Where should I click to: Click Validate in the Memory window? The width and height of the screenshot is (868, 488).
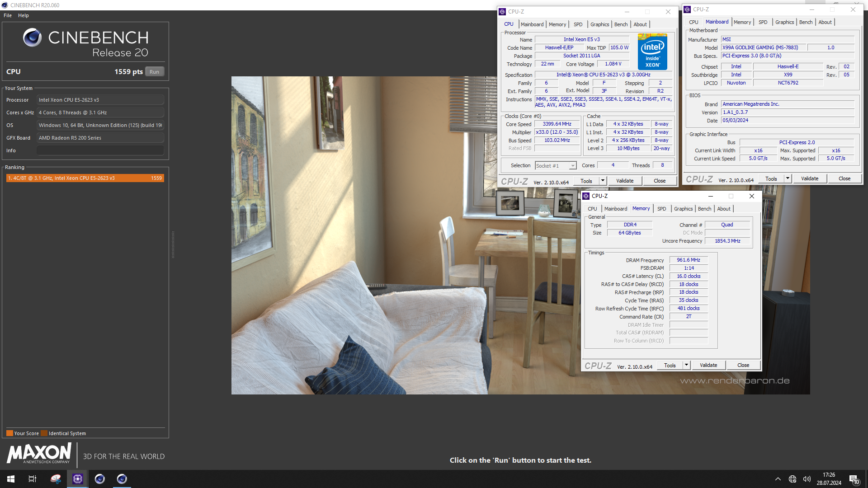(x=708, y=365)
